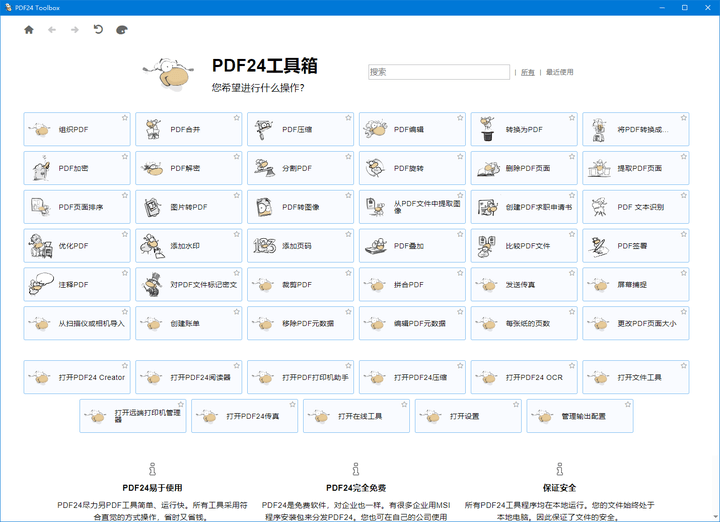The image size is (720, 522).
Task: Launch 打开PDF24阅读器
Action: click(x=188, y=377)
